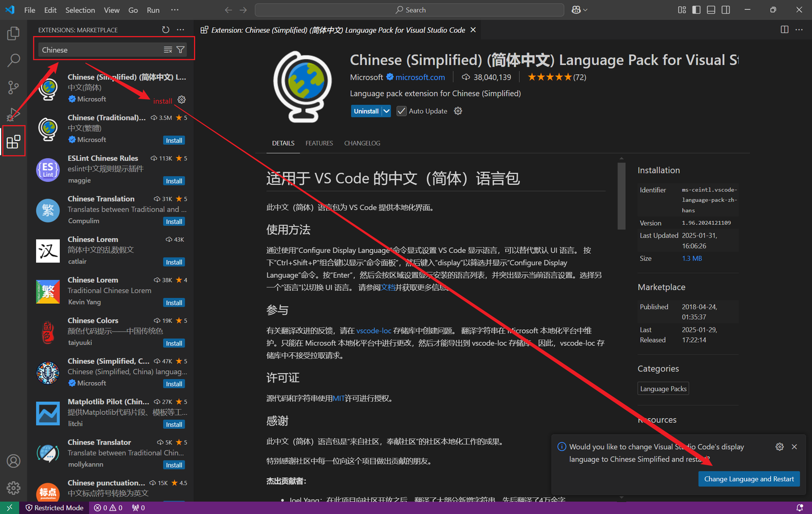Open the Edit menu
Viewport: 812px width, 514px height.
click(50, 10)
